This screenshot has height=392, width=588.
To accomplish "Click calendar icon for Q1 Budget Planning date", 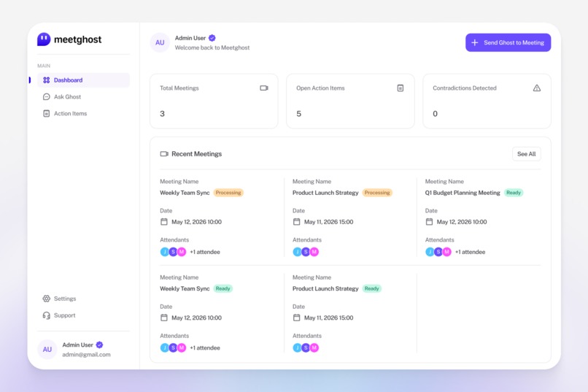I will point(429,222).
